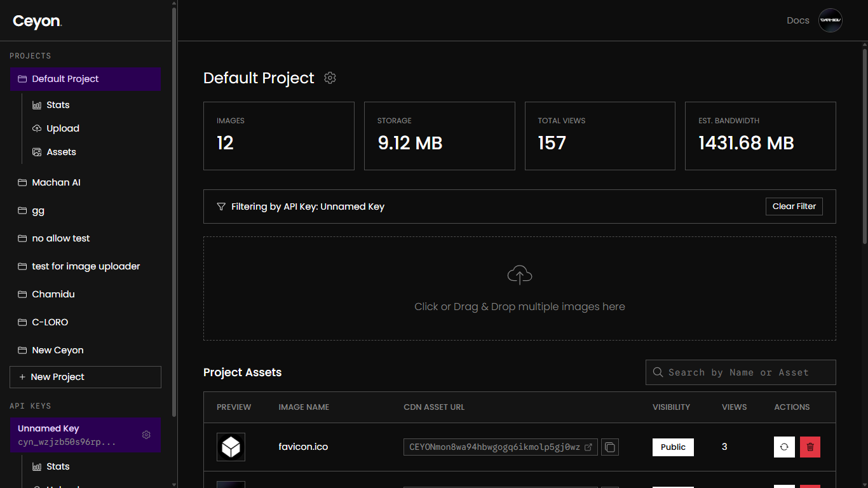The width and height of the screenshot is (868, 488).
Task: Copy the favicon.ico CDN asset URL
Action: [x=610, y=447]
